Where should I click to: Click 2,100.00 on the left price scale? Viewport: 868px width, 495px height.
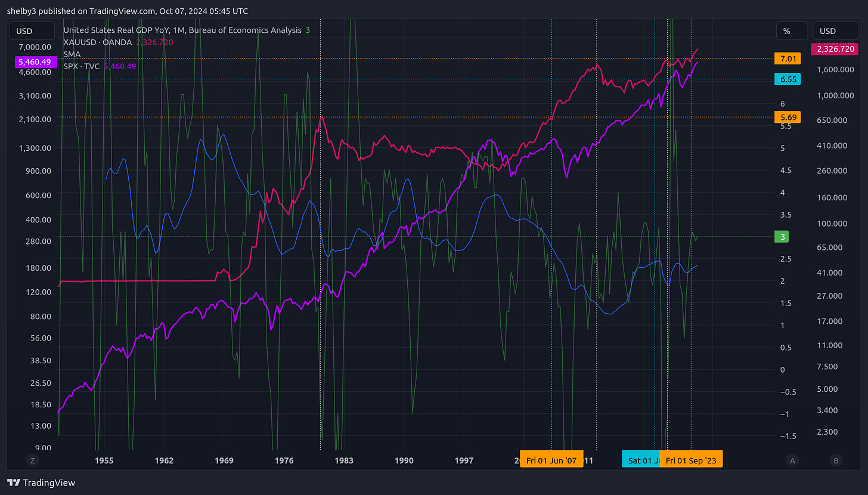(36, 119)
